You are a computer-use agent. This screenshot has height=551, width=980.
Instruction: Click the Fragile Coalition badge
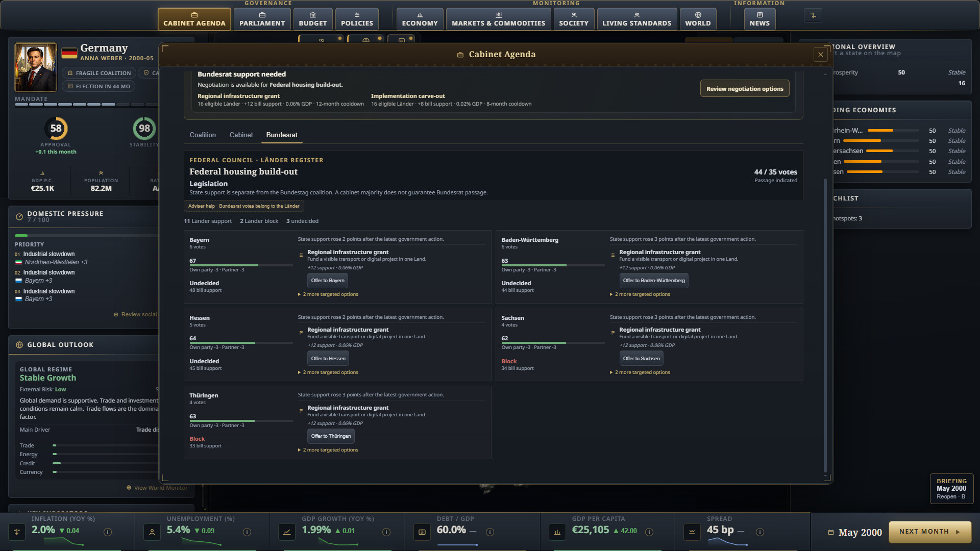coord(99,73)
